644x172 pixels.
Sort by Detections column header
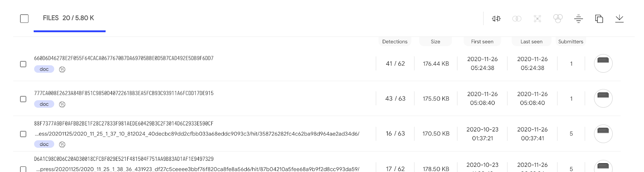(395, 41)
